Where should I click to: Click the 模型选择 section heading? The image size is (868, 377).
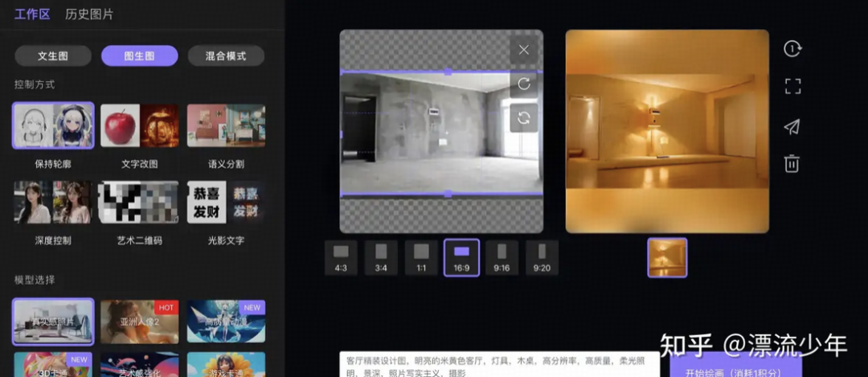[35, 280]
